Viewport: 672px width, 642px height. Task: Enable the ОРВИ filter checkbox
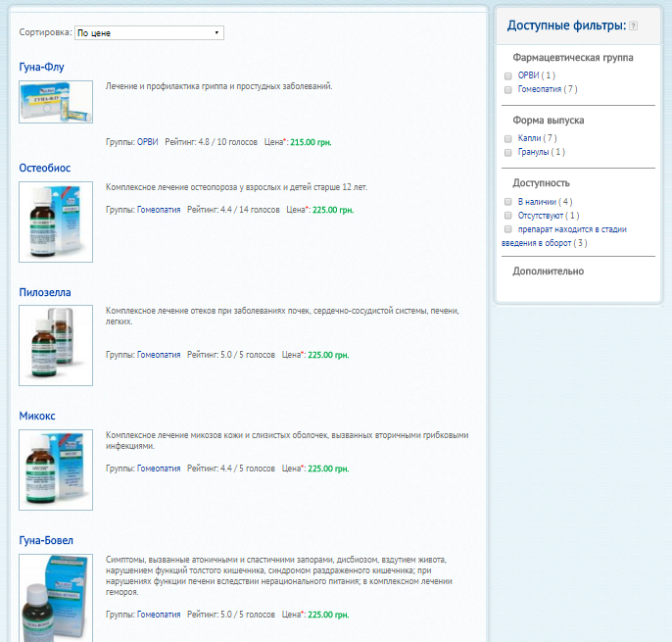click(x=508, y=75)
